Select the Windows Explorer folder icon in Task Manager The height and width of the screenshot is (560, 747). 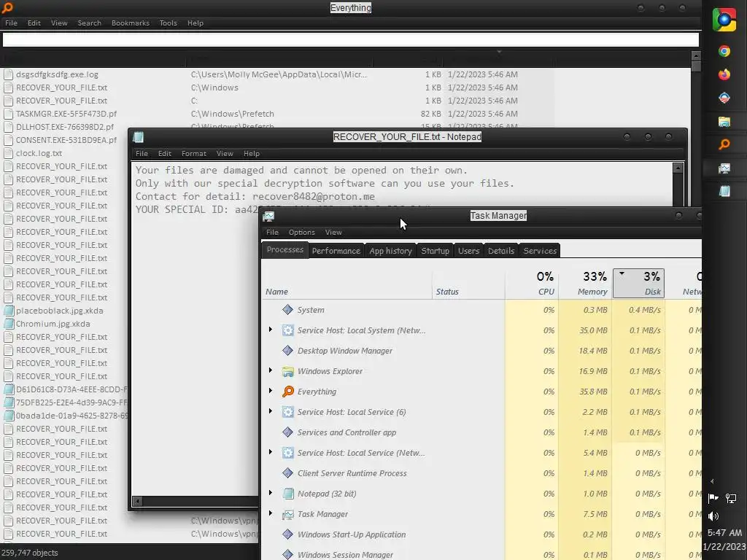287,371
